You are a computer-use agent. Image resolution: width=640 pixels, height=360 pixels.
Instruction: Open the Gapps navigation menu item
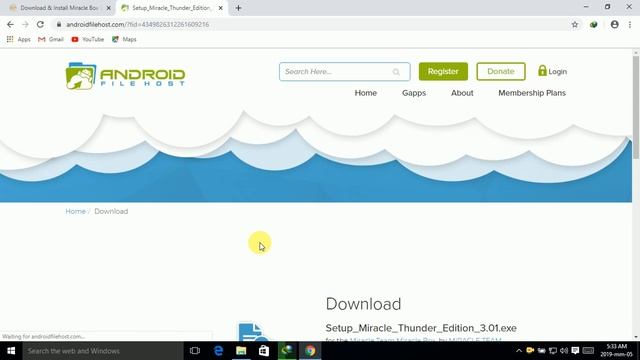pyautogui.click(x=414, y=93)
